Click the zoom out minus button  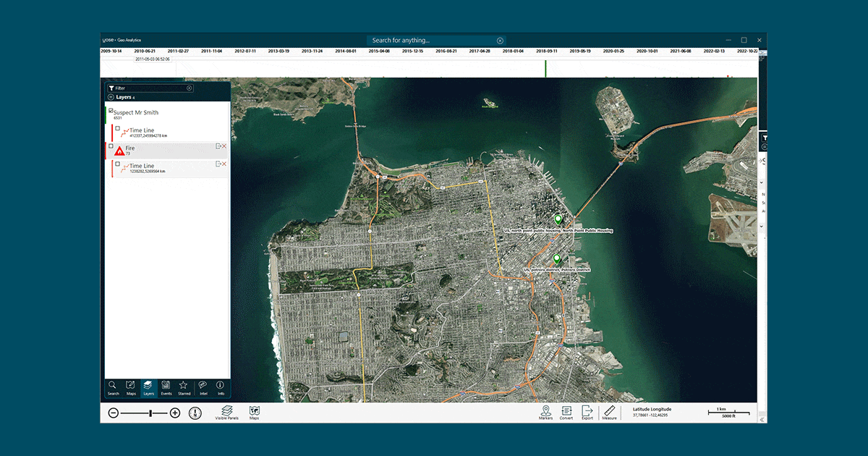[114, 413]
